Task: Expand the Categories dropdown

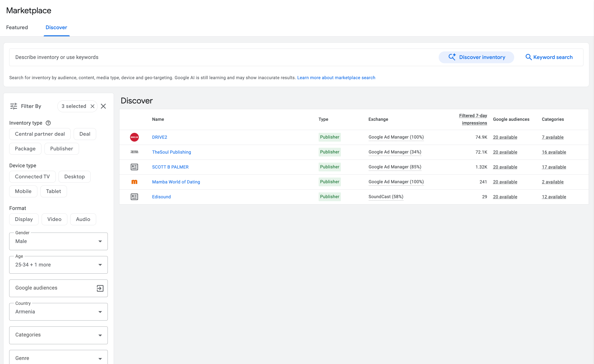Action: click(58, 335)
